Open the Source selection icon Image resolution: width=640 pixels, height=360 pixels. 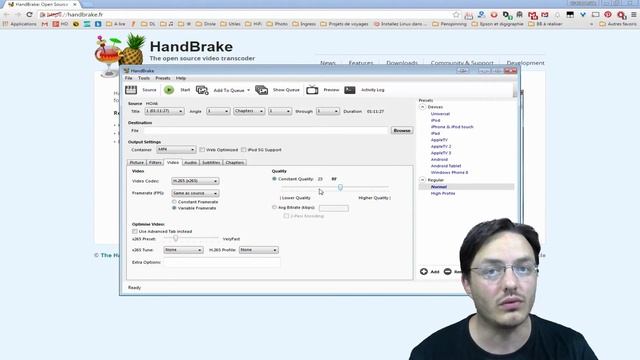coord(131,90)
